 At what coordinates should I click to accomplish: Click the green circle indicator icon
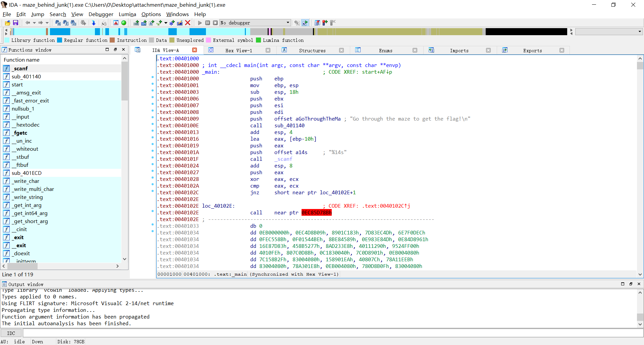(124, 23)
